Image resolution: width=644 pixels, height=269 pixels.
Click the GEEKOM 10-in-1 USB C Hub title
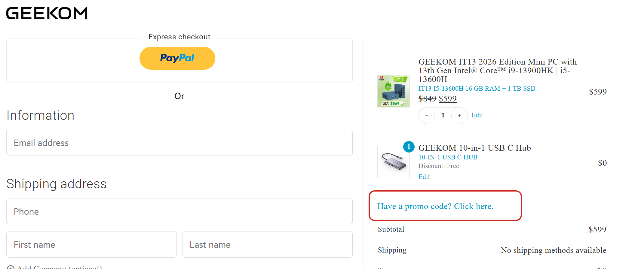pyautogui.click(x=474, y=148)
